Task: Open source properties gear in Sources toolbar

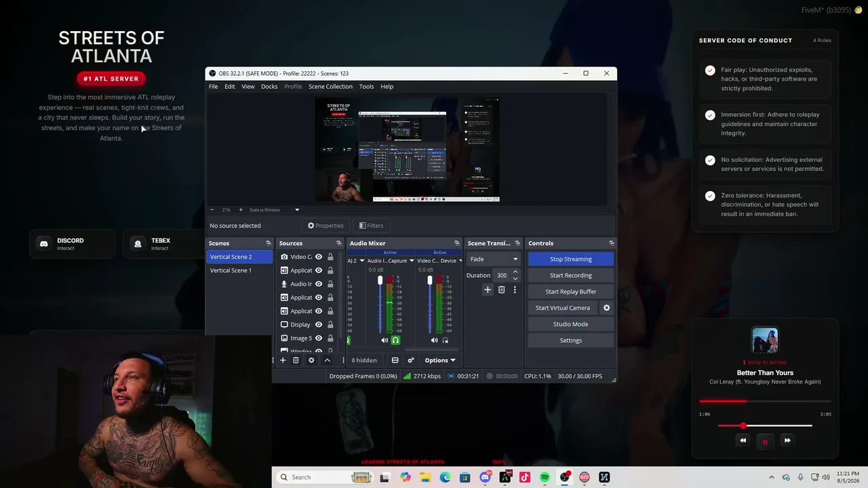Action: 311,360
